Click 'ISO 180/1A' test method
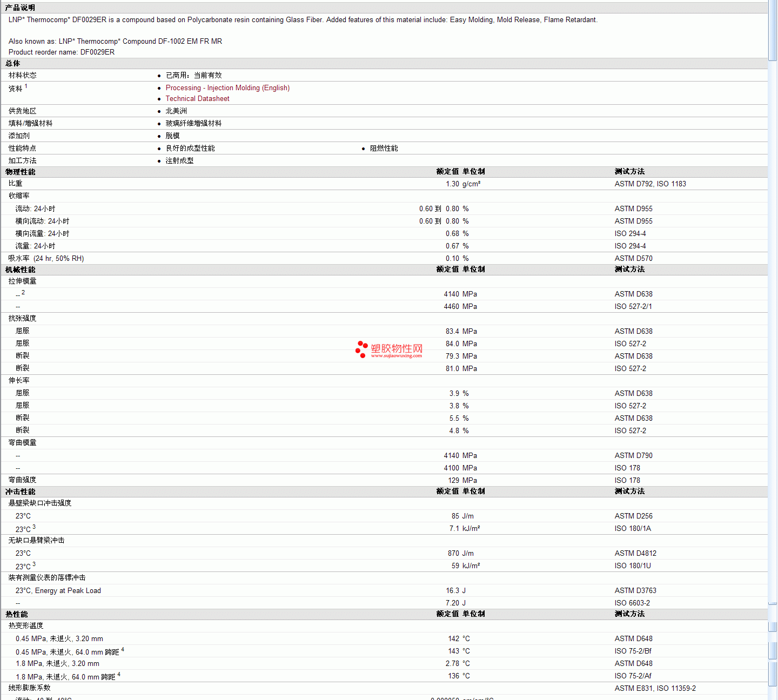This screenshot has width=778, height=700. 633,529
